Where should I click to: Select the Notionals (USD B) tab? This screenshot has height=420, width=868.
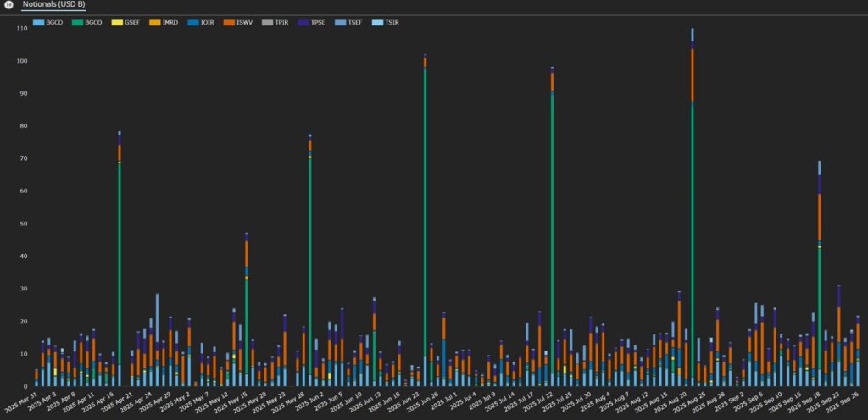click(x=53, y=5)
